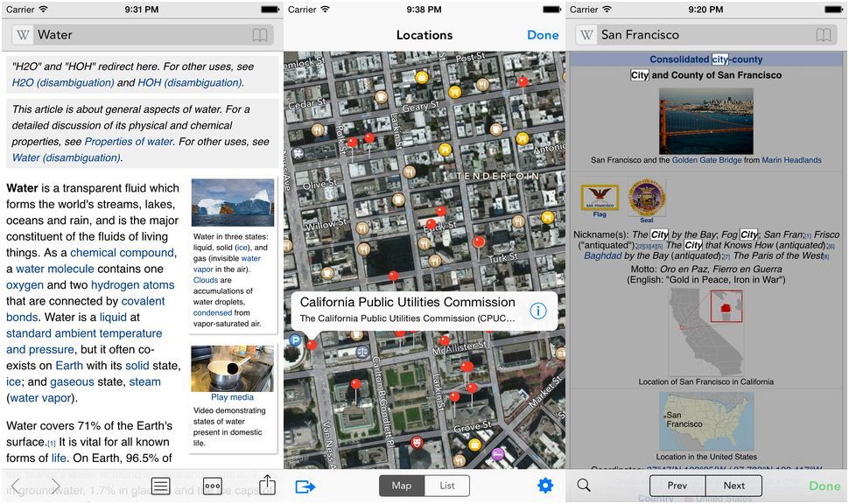Tap the "Play media" link under the video
This screenshot has height=504, width=849.
coord(232,397)
